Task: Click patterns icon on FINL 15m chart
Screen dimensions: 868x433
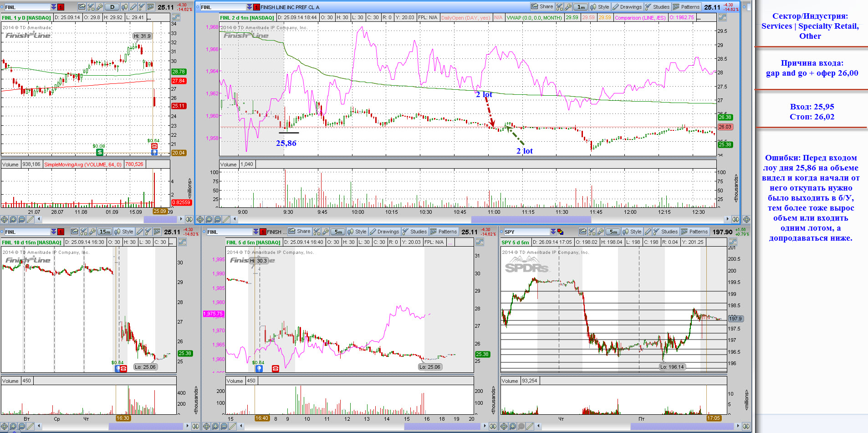Action: 157,232
